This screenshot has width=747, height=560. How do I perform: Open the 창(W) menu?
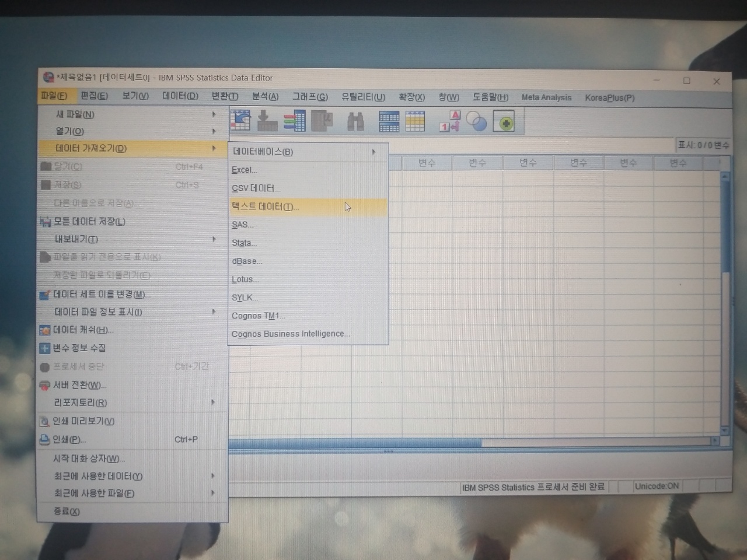pos(449,97)
